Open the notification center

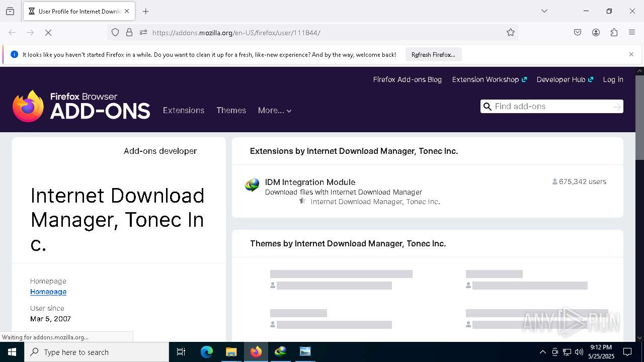[627, 352]
